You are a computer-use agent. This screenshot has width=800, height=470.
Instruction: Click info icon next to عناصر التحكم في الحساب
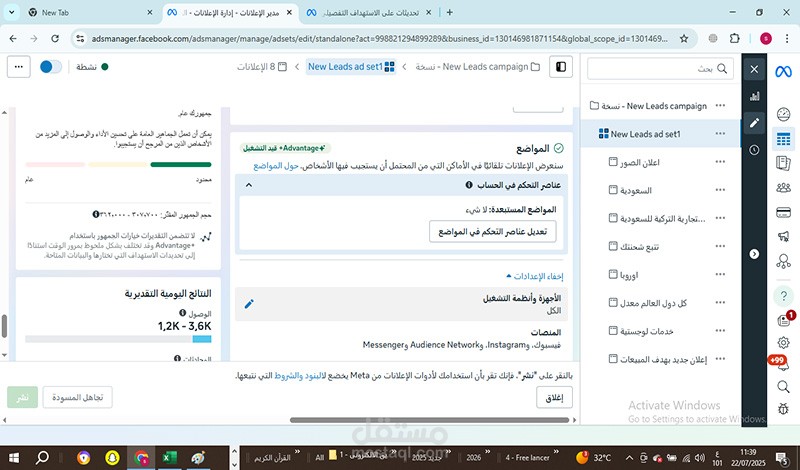(469, 185)
